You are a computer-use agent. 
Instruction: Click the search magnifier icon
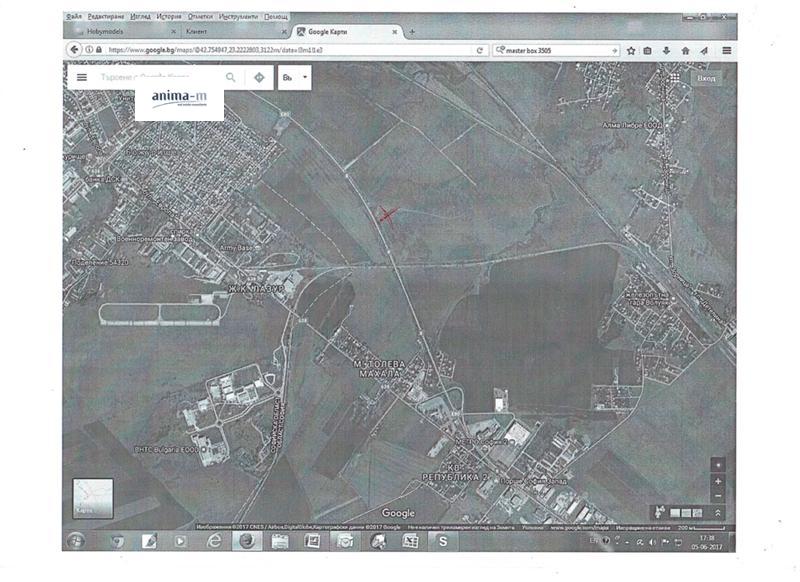[x=231, y=77]
